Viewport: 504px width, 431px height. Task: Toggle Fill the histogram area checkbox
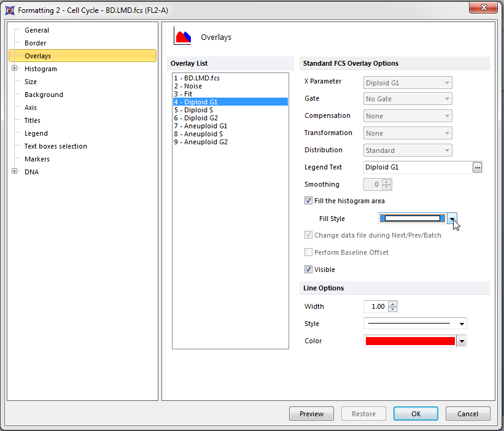[x=308, y=201]
